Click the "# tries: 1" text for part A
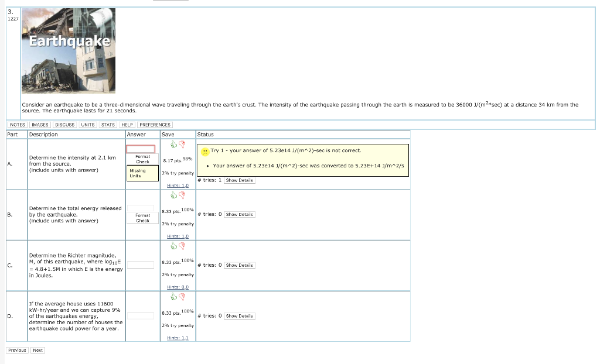The image size is (600, 364). (209, 180)
